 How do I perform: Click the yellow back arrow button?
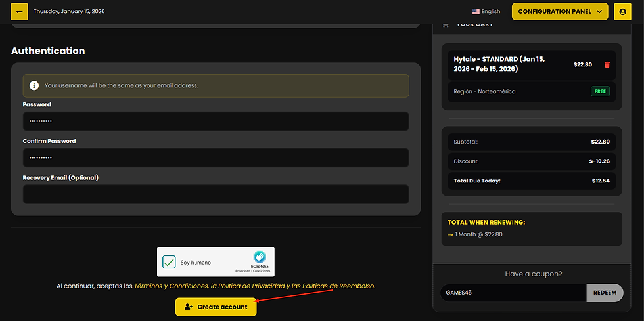[x=19, y=12]
